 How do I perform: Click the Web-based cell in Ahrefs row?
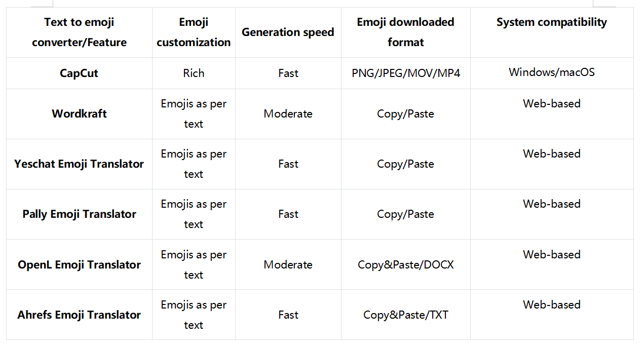coord(552,315)
